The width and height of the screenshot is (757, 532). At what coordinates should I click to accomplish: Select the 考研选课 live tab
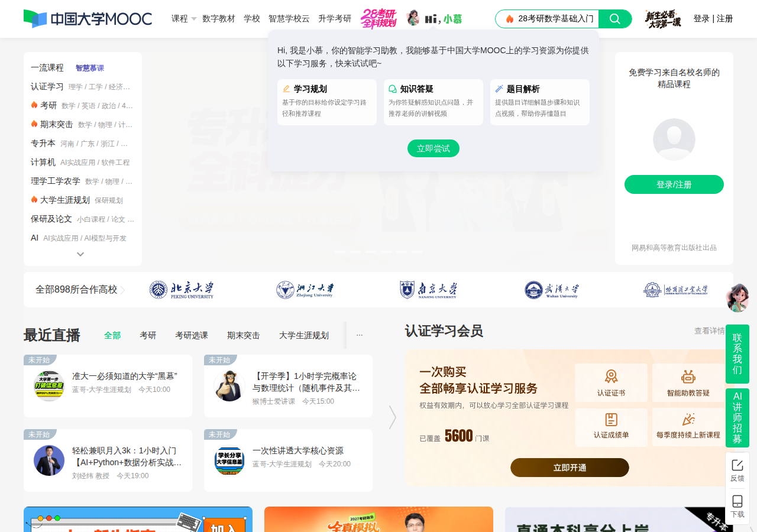[x=192, y=335]
